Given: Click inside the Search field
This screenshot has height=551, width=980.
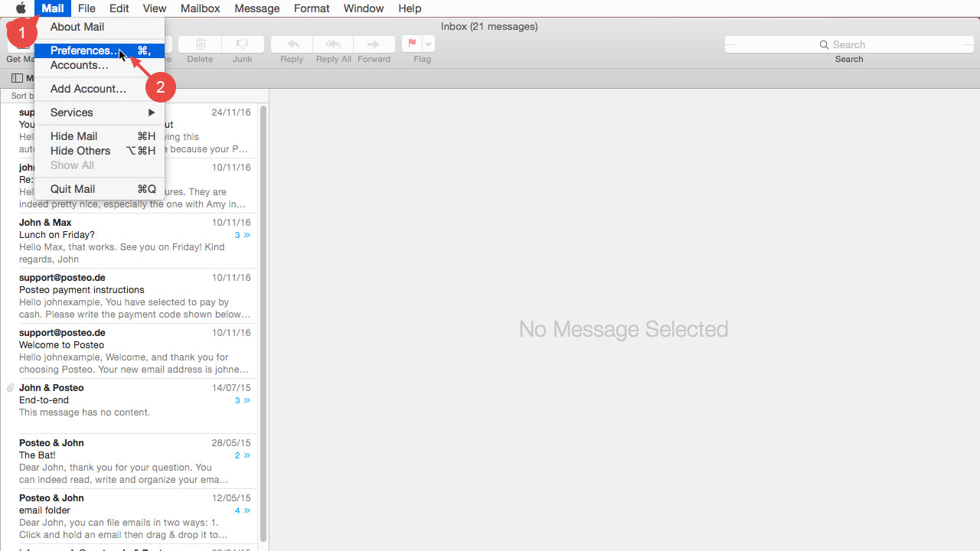Looking at the screenshot, I should tap(857, 44).
